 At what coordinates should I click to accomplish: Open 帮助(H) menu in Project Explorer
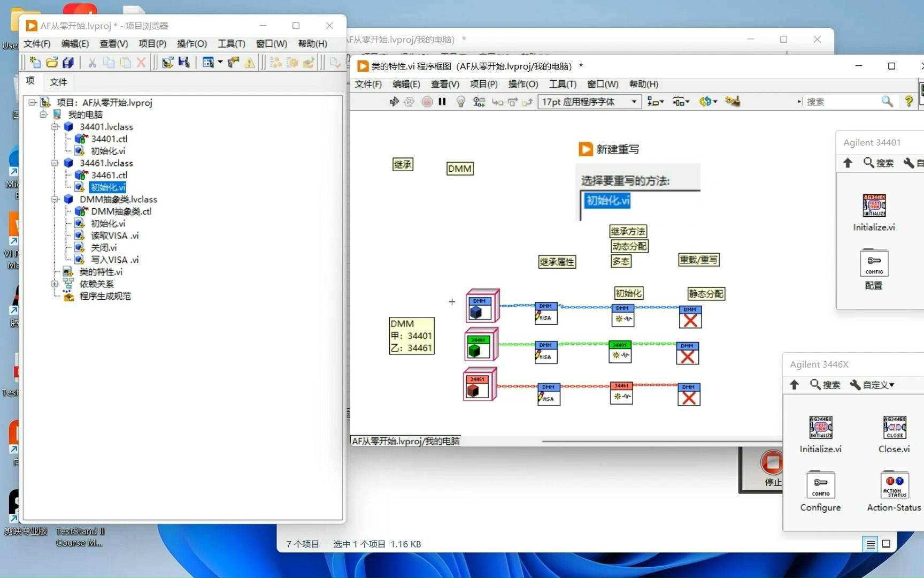[312, 44]
